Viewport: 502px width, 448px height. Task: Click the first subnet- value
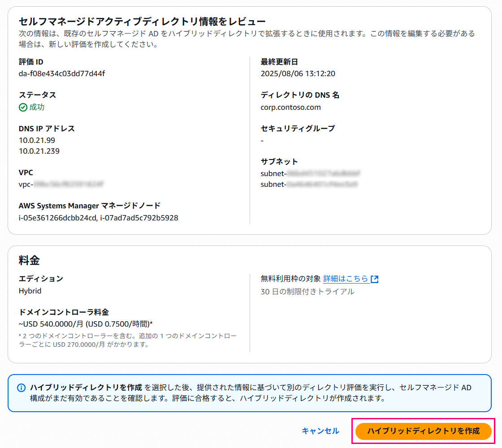310,173
